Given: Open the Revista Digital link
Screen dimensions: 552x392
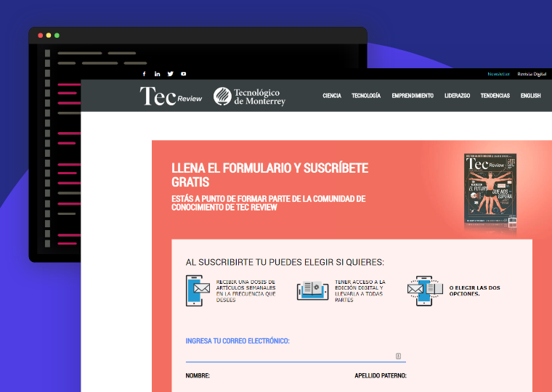Looking at the screenshot, I should pyautogui.click(x=532, y=74).
